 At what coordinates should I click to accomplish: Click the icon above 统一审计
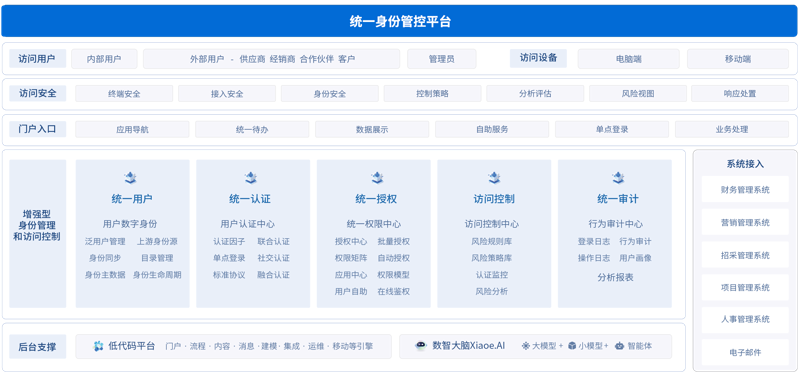[x=618, y=178]
